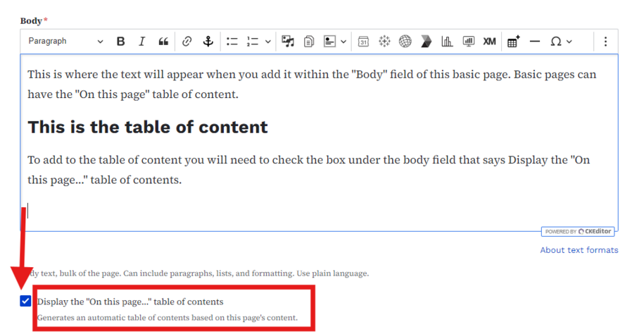Open the Paragraph heading style dropdown
644x334 pixels.
click(65, 42)
